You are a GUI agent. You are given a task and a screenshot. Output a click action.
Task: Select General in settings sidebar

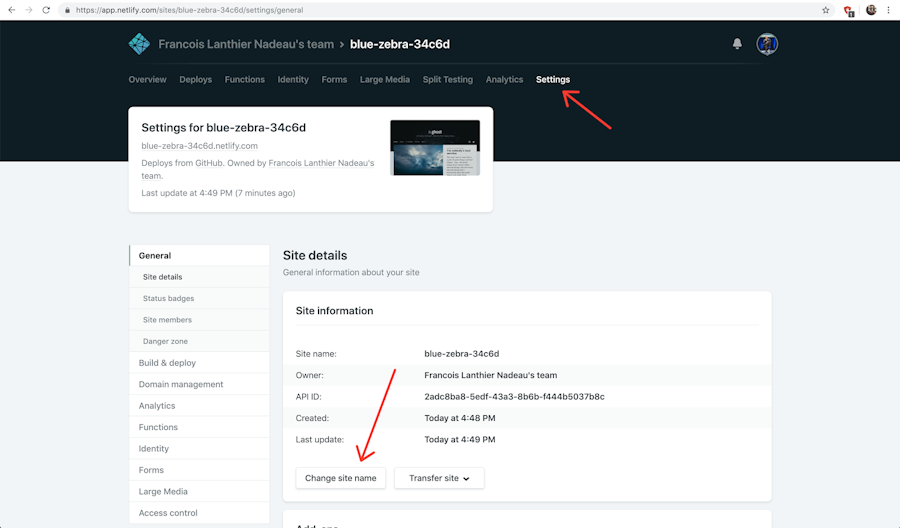pos(199,255)
